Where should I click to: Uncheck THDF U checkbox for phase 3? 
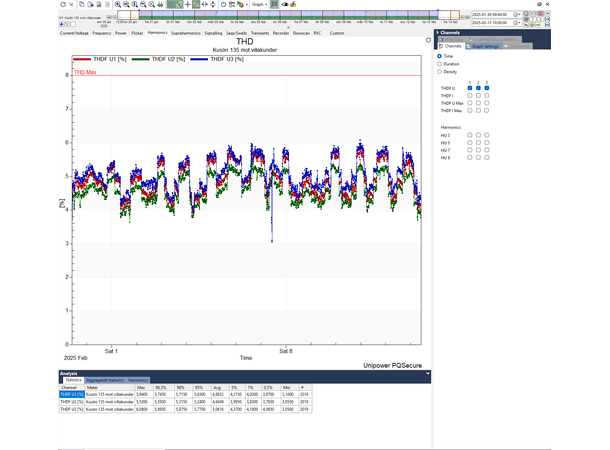487,88
